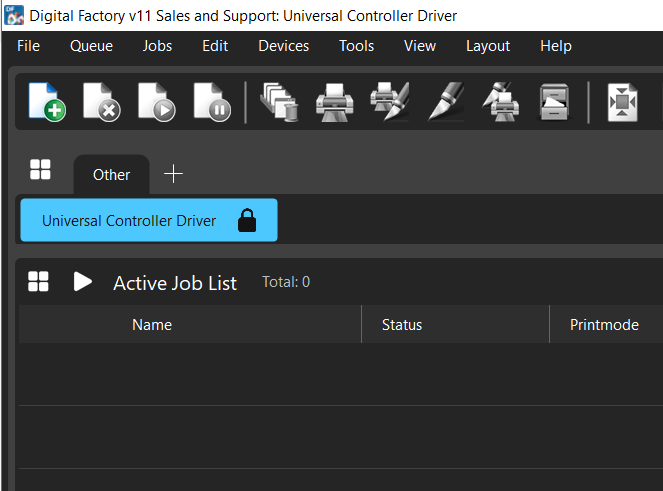Toggle the lock on Universal Controller Driver

pyautogui.click(x=247, y=221)
